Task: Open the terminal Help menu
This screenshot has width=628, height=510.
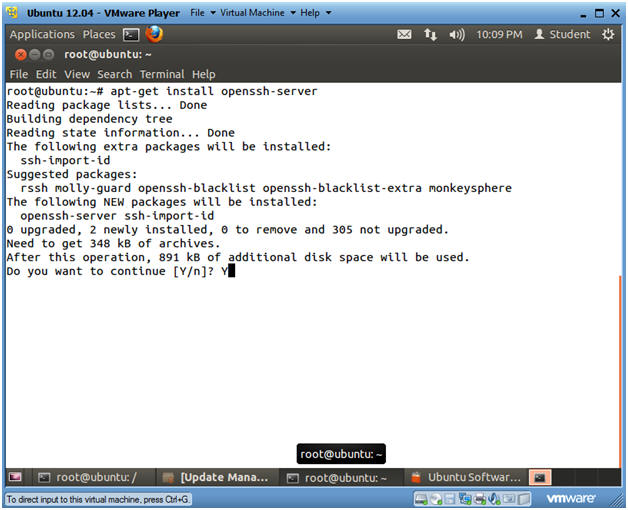Action: pyautogui.click(x=203, y=74)
